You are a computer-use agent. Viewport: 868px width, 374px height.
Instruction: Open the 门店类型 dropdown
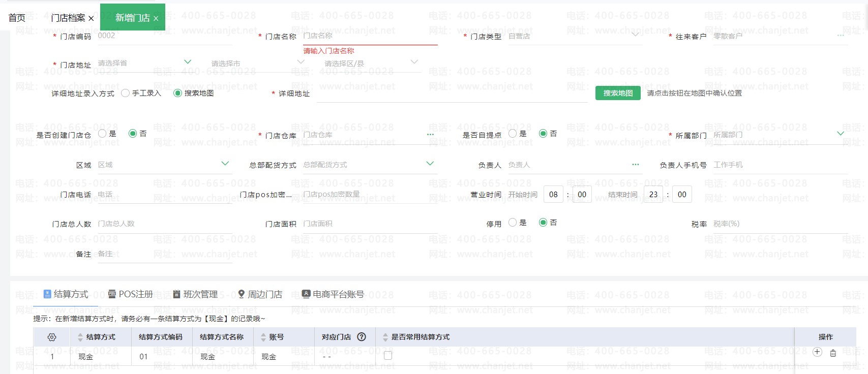click(635, 35)
